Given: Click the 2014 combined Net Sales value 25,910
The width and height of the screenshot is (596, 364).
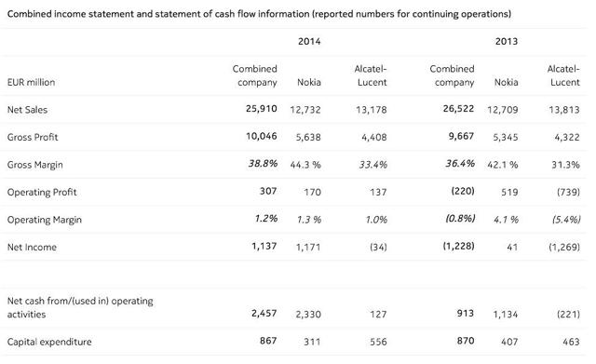Looking at the screenshot, I should 262,109.
